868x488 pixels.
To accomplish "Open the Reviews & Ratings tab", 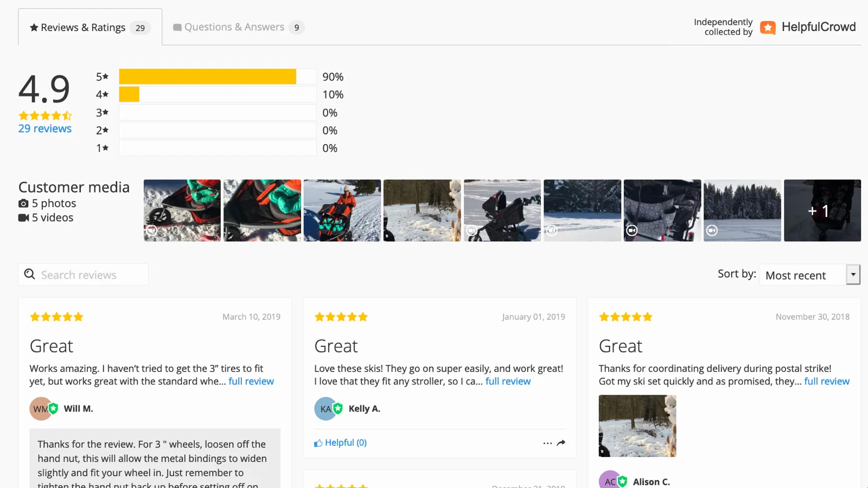I will click(x=90, y=27).
